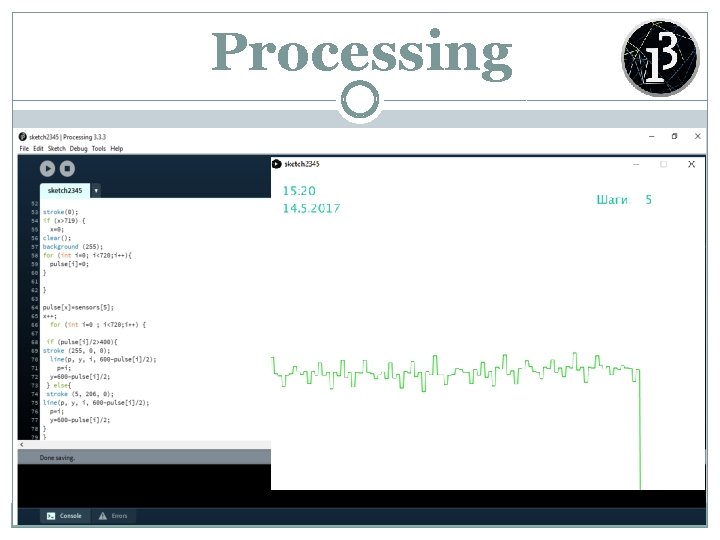Maximize the sketch2345 output window
This screenshot has height=540, width=720.
664,164
